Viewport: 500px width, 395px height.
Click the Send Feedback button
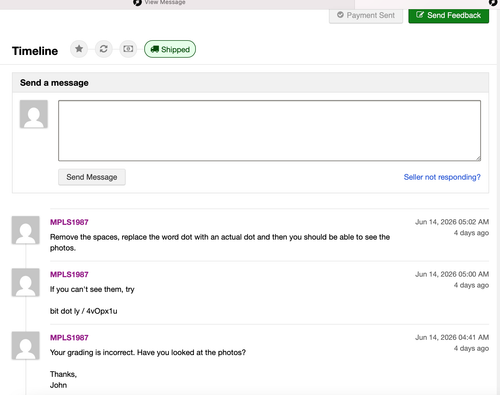449,15
